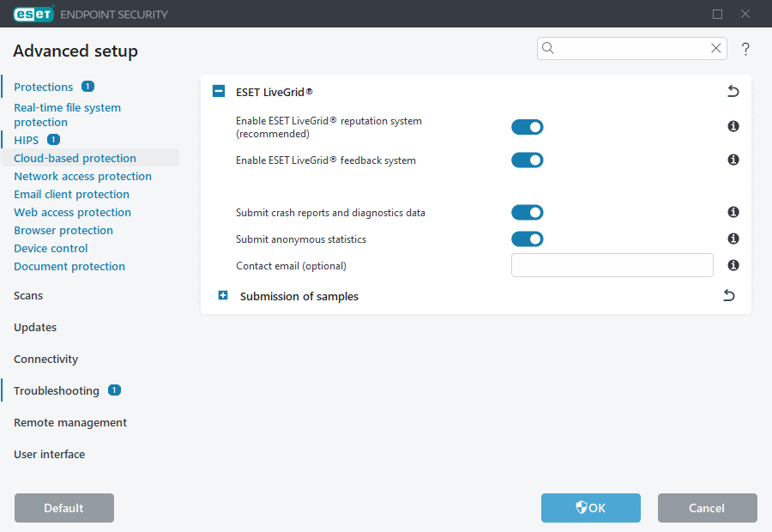Expand the Submission of samples section

coord(222,295)
